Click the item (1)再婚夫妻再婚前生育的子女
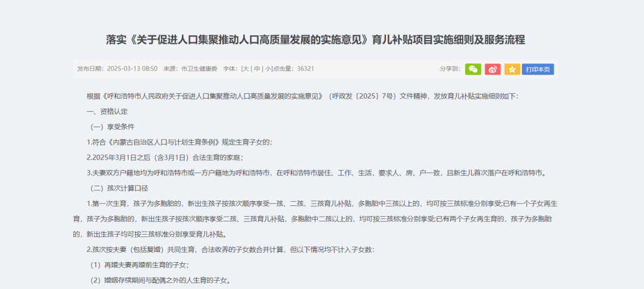This screenshot has width=644, height=289. (140, 265)
